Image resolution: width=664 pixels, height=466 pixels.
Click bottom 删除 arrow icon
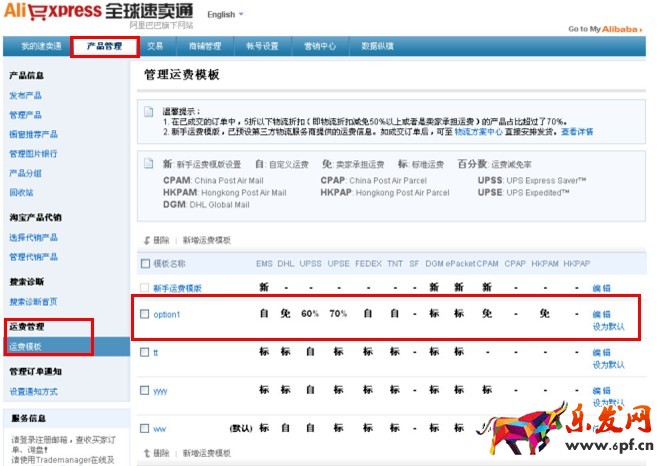(147, 453)
